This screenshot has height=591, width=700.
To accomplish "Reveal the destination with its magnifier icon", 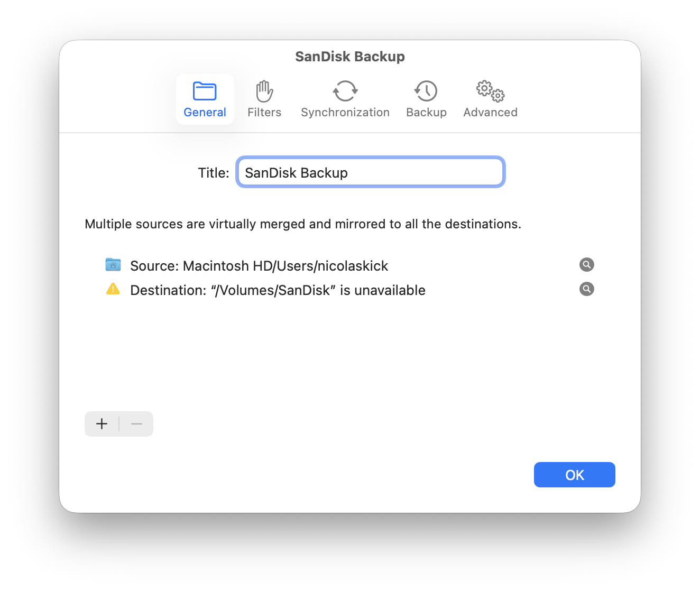I will [586, 289].
